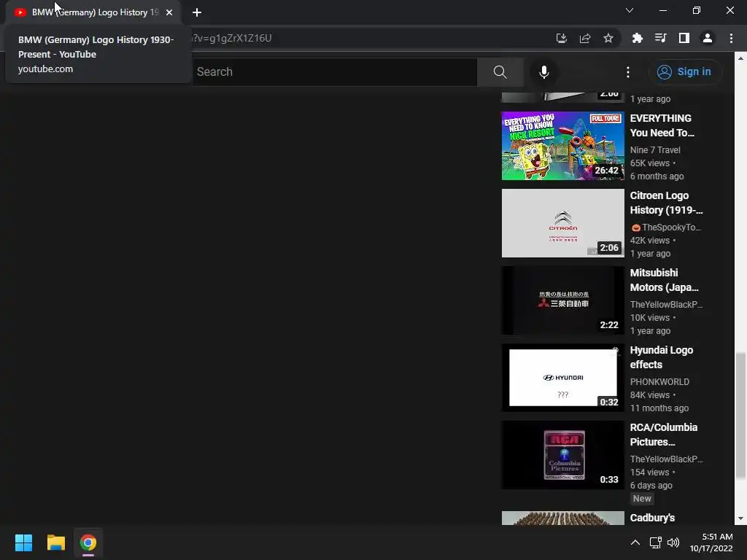Click the scrollbar down arrow
This screenshot has height=560, width=747.
pyautogui.click(x=740, y=518)
